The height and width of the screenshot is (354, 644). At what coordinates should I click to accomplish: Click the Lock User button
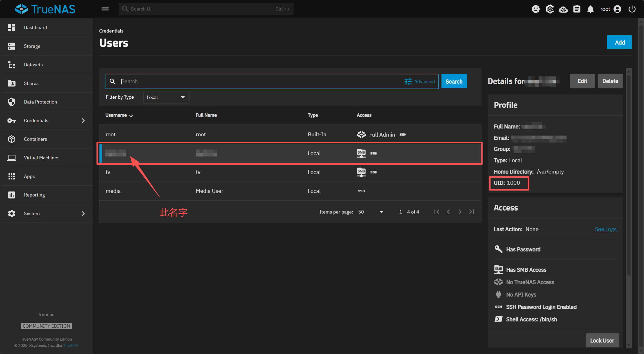click(602, 340)
